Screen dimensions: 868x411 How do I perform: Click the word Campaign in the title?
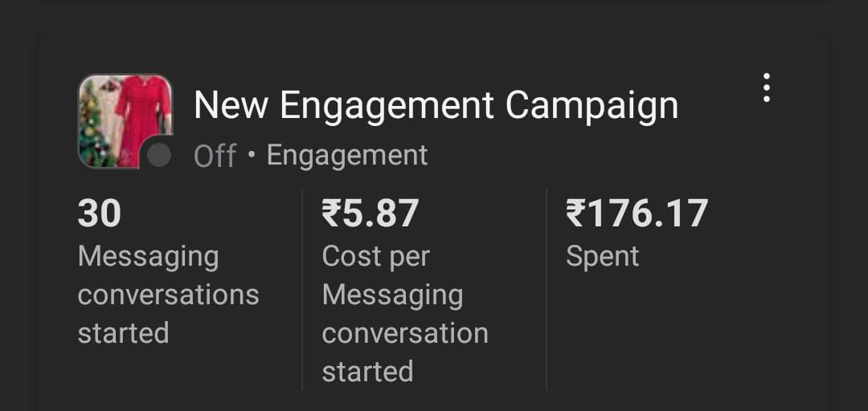click(592, 106)
